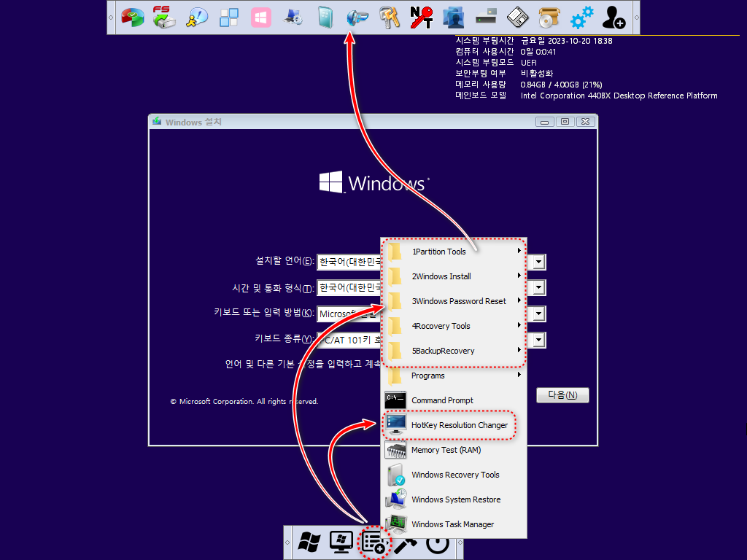Click the bottom dock right grip handle
Viewport: 747px width, 560px height.
(460, 542)
